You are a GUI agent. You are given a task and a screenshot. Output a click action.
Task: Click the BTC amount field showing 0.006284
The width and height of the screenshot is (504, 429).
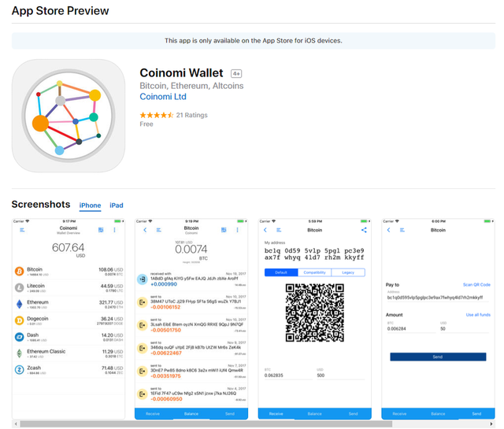pyautogui.click(x=411, y=329)
